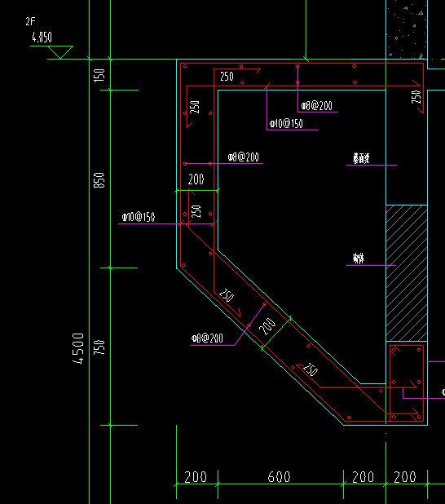Select the vertical 150 dimension text

(x=99, y=75)
